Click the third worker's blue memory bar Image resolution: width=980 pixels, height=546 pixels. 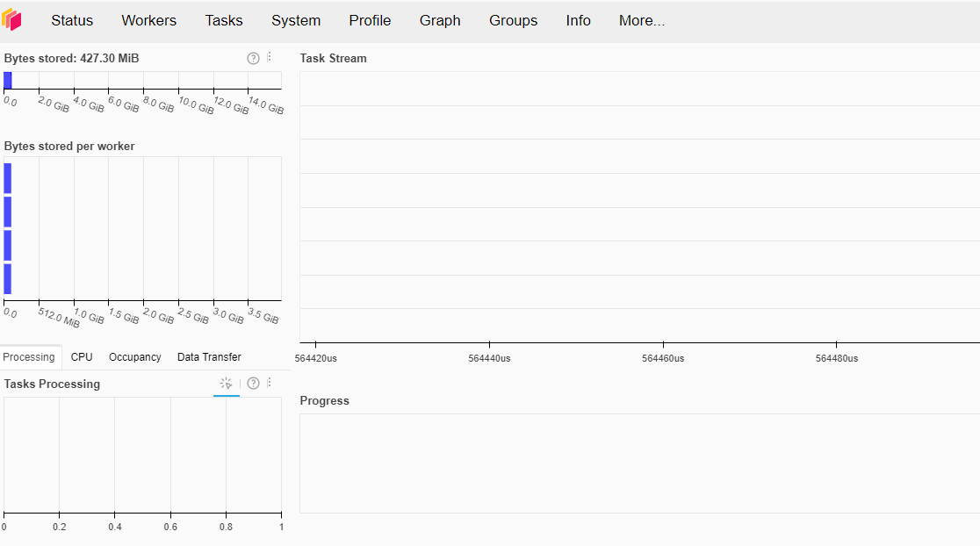[x=8, y=246]
